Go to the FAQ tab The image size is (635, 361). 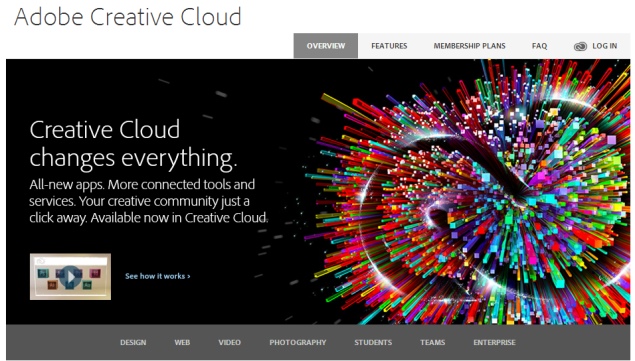(539, 46)
